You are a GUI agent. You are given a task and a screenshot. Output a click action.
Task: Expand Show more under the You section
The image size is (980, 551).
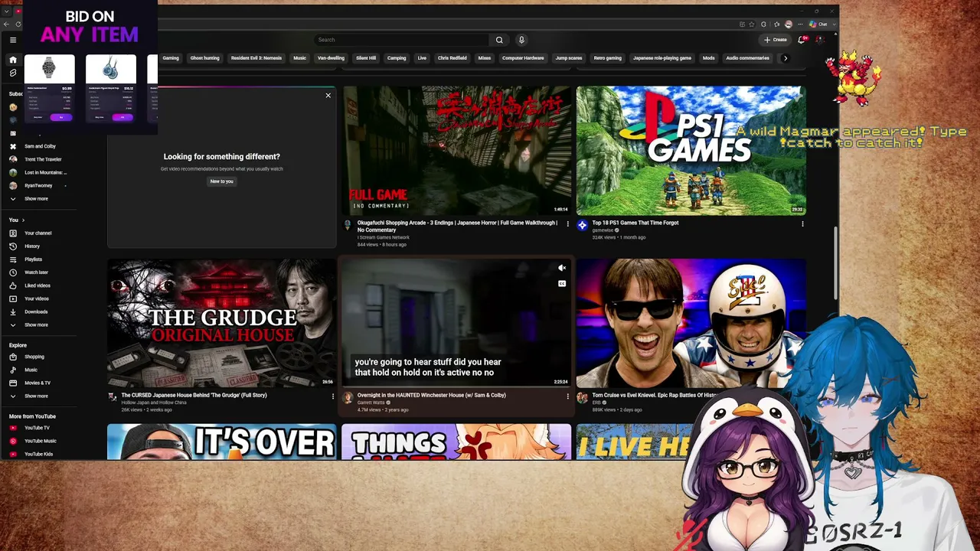(35, 324)
